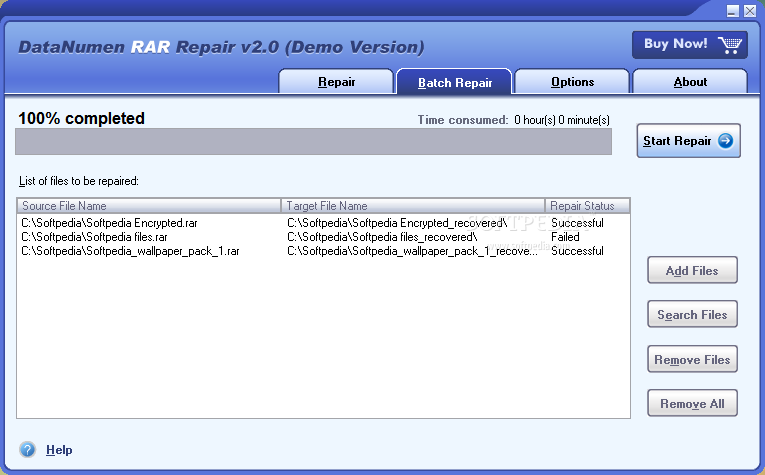
Task: Sort by Source File Name column
Action: point(149,206)
